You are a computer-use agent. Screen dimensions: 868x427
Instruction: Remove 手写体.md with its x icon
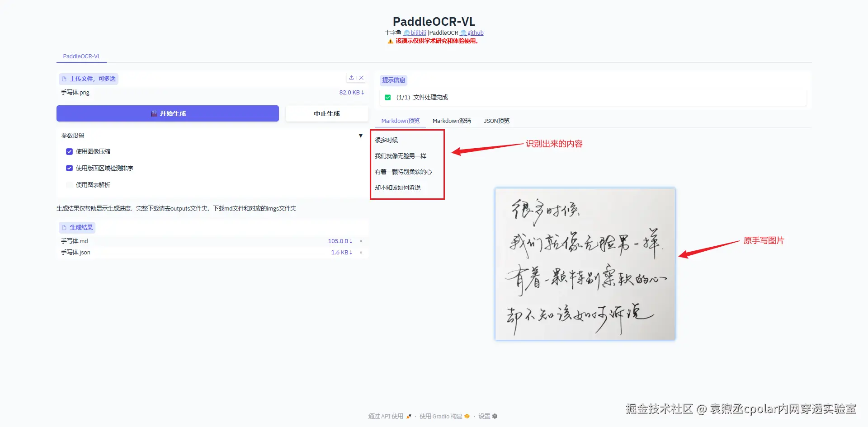(x=361, y=241)
